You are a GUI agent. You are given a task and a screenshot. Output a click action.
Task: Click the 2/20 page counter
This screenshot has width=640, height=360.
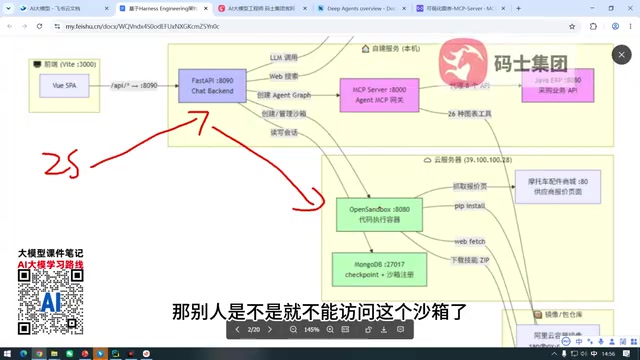click(x=253, y=329)
